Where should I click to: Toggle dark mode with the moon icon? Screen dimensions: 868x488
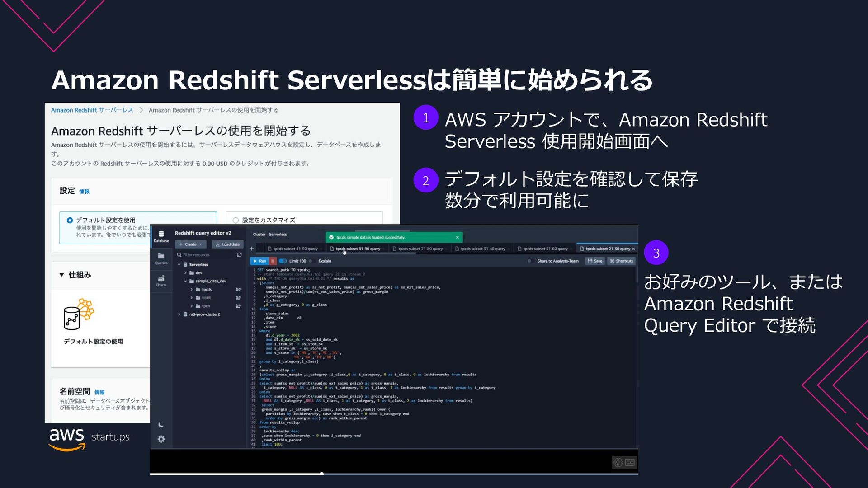point(161,425)
